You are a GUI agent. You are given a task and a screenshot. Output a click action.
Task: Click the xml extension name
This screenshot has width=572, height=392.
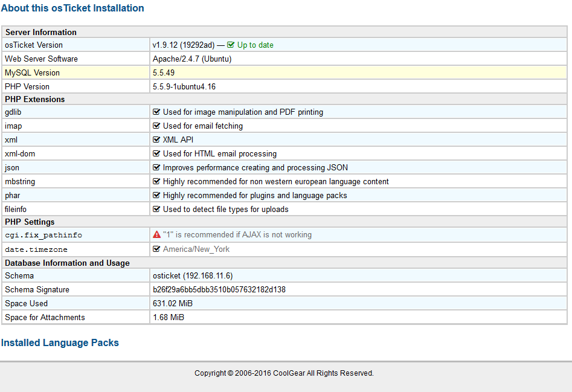click(x=11, y=140)
